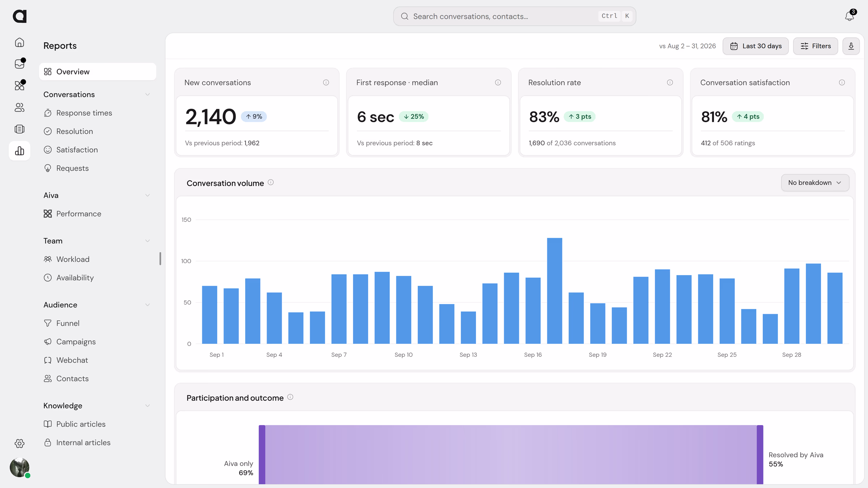Open the Availability report
Screen dimensions: 868x488
pyautogui.click(x=98, y=278)
